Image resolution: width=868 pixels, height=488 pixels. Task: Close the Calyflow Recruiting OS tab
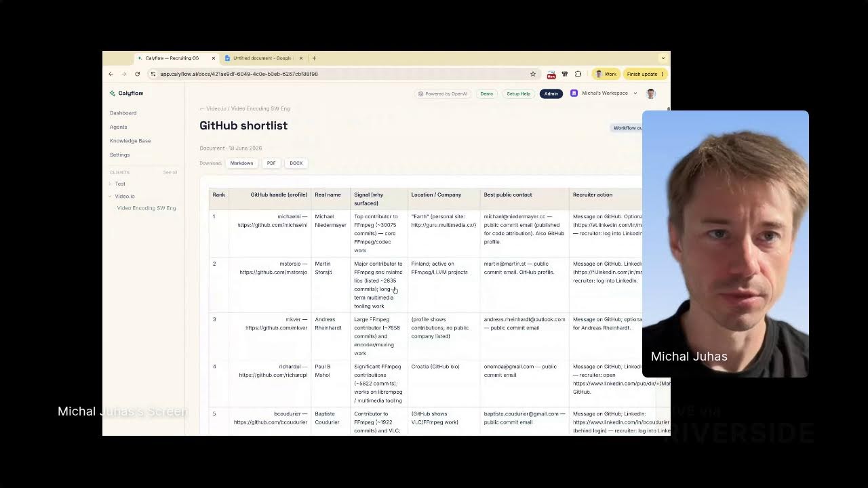[213, 58]
